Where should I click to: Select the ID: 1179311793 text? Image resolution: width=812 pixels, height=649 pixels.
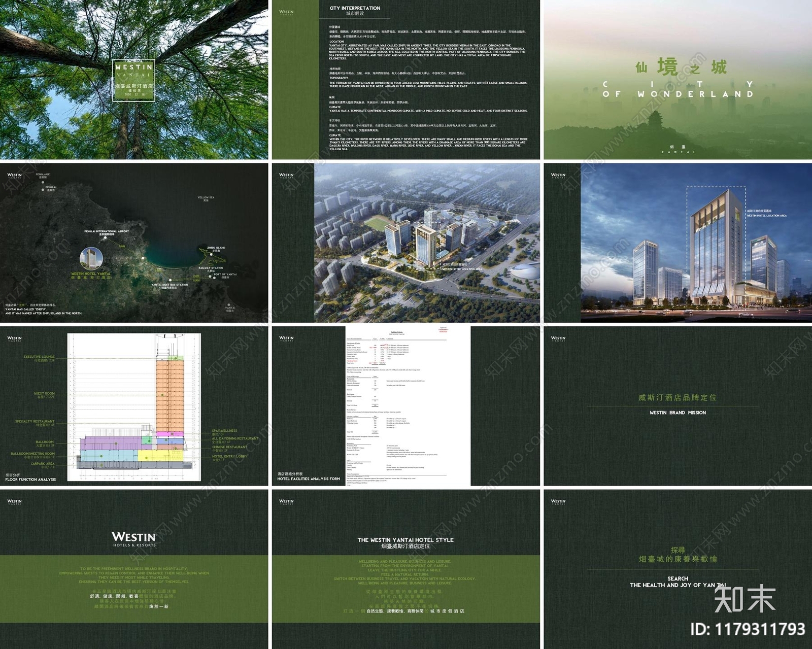[748, 630]
